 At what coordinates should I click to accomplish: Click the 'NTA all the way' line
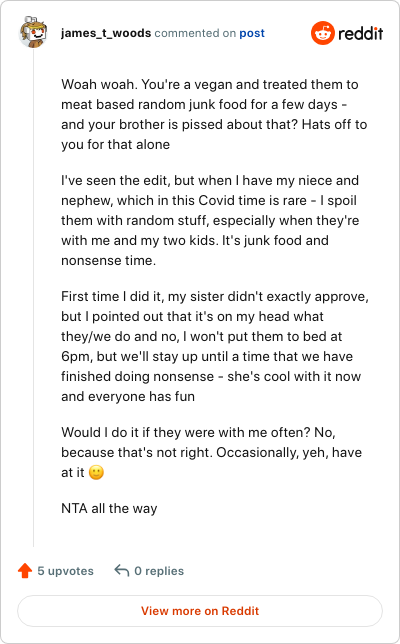click(x=109, y=508)
